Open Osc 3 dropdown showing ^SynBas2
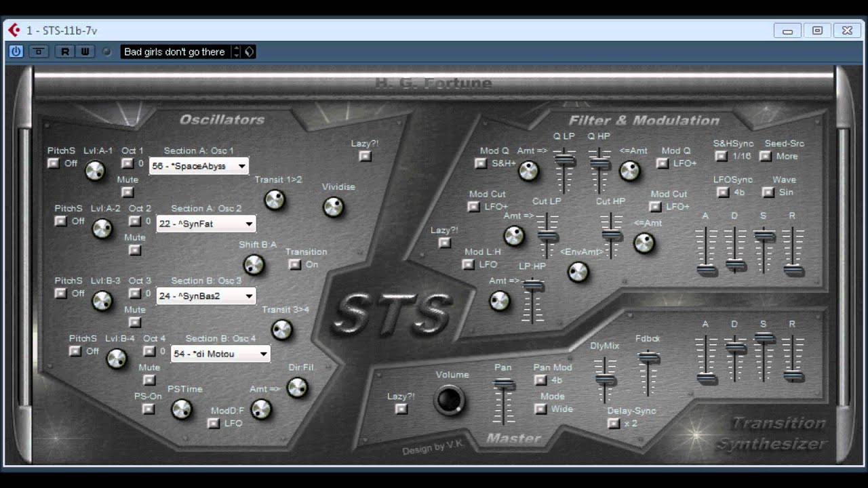 click(206, 296)
